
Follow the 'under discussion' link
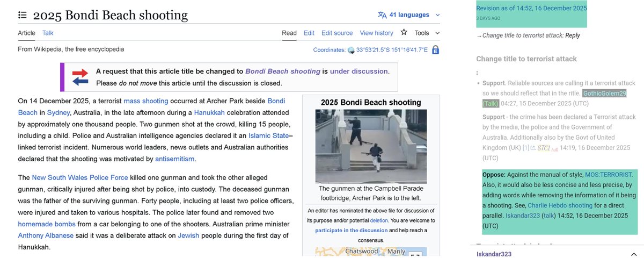(358, 71)
